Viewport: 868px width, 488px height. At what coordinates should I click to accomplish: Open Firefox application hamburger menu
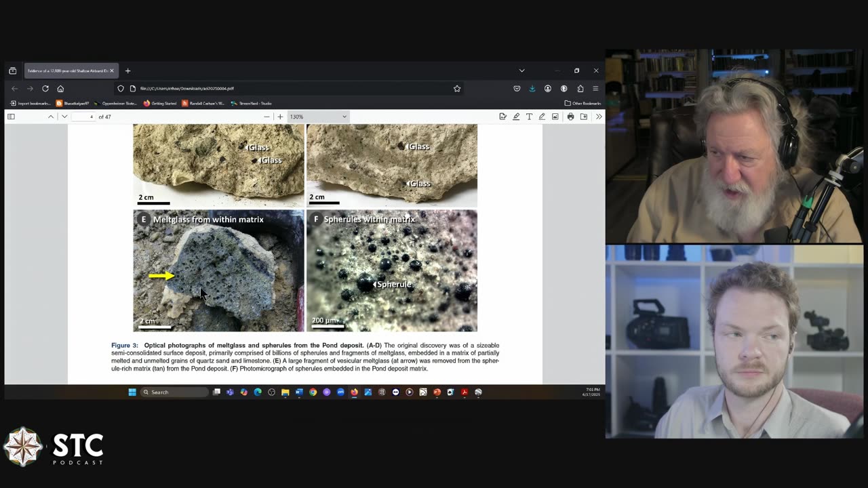point(595,88)
